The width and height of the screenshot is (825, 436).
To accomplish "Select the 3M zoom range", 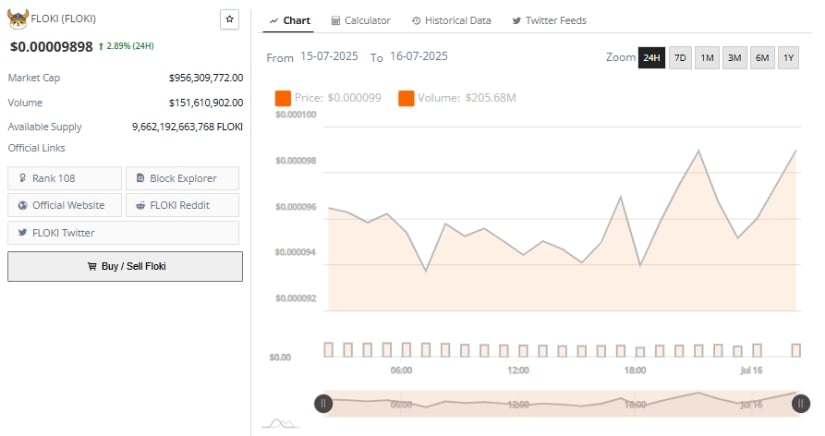I will click(735, 58).
